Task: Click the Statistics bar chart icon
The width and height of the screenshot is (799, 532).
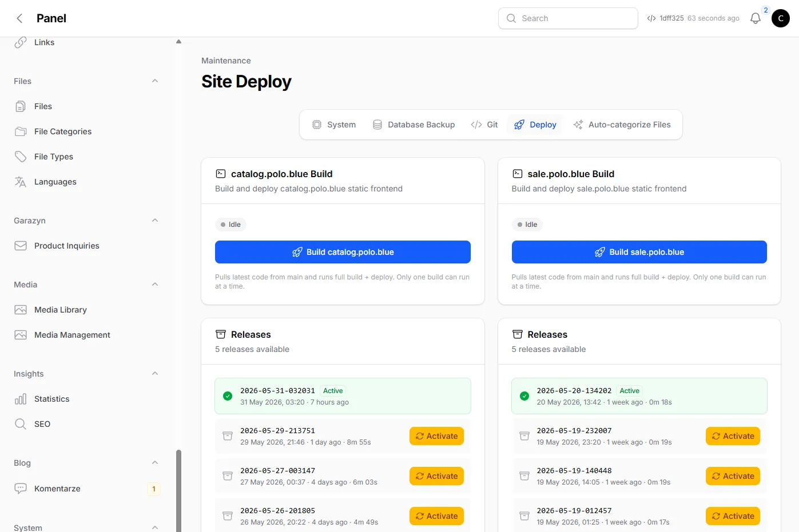Action: tap(21, 399)
